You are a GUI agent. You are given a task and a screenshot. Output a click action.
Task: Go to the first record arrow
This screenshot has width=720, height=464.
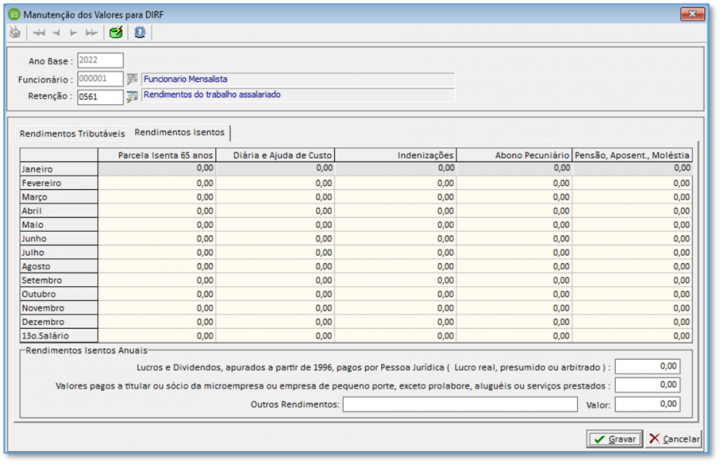pyautogui.click(x=41, y=32)
